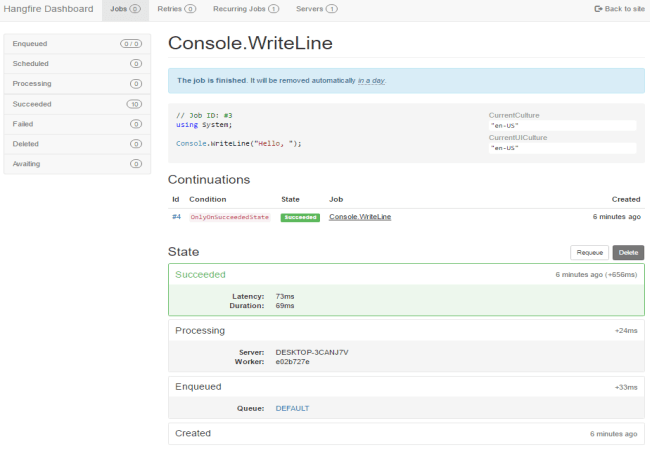Click the Requeue button
This screenshot has height=450, width=650.
[x=589, y=253]
